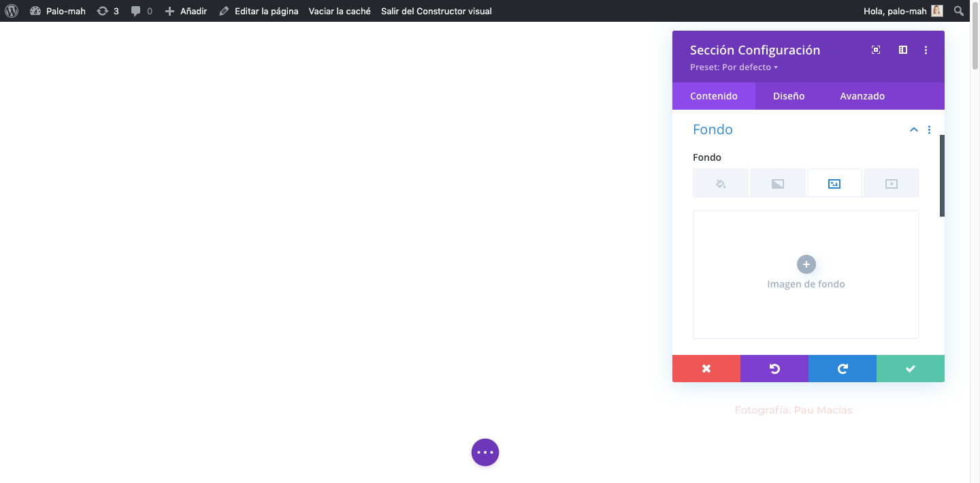
Task: Switch to the Avanzado tab
Action: pos(862,96)
